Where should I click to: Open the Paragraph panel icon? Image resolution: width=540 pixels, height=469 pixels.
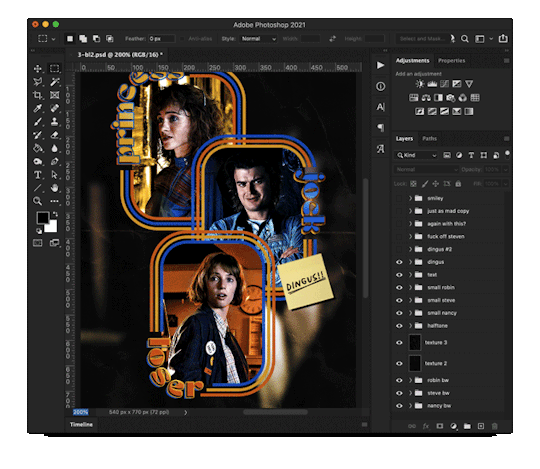pos(381,128)
